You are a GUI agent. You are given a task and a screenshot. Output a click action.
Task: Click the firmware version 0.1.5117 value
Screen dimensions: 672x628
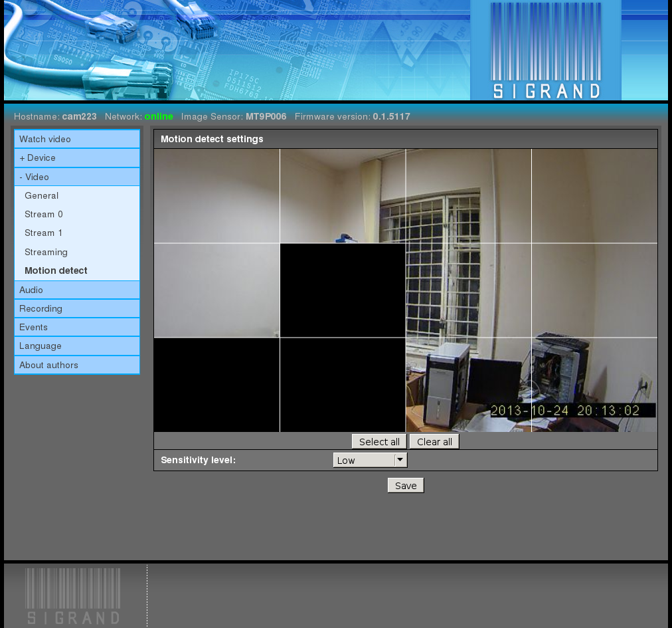[391, 117]
